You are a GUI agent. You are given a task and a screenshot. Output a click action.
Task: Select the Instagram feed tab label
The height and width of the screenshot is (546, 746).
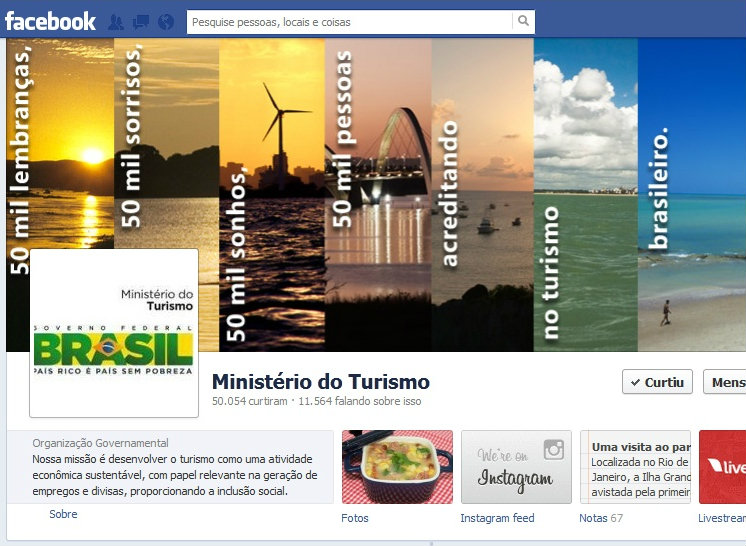[x=497, y=518]
